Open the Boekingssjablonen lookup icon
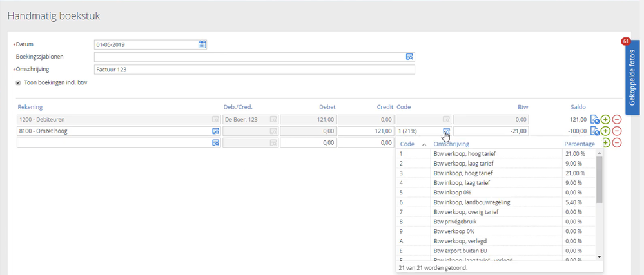 point(409,57)
